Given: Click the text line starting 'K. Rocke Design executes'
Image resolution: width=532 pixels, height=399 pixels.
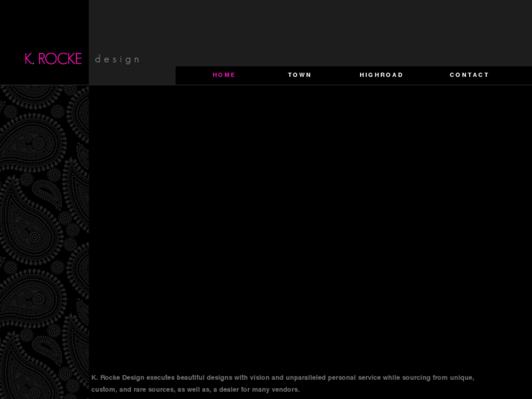Looking at the screenshot, I should [x=282, y=378].
